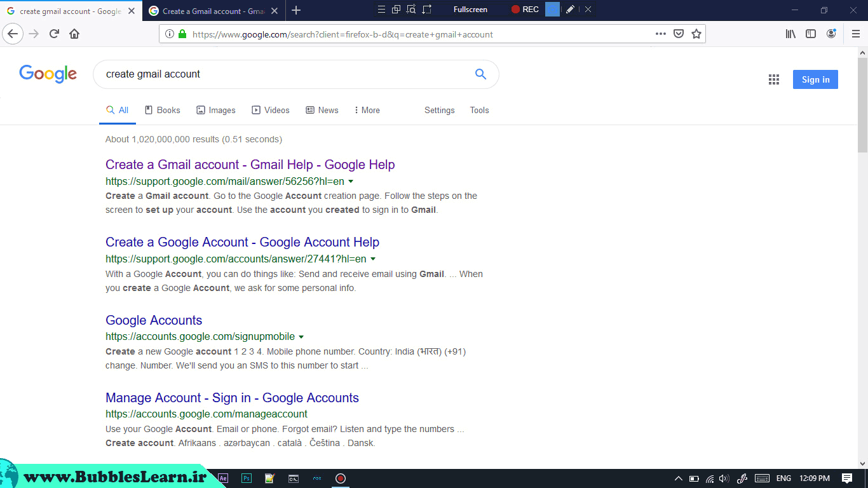Open recorder menu lines icon
This screenshot has height=488, width=868.
click(x=381, y=9)
